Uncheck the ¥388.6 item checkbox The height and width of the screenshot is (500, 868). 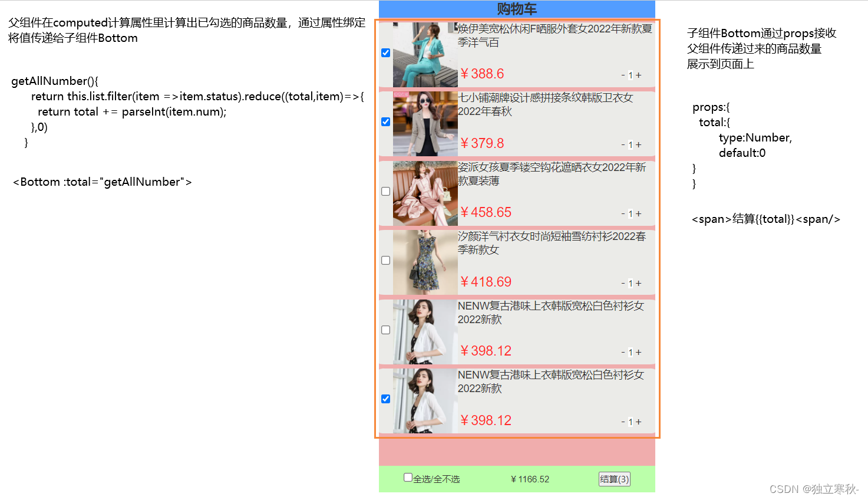coord(386,53)
